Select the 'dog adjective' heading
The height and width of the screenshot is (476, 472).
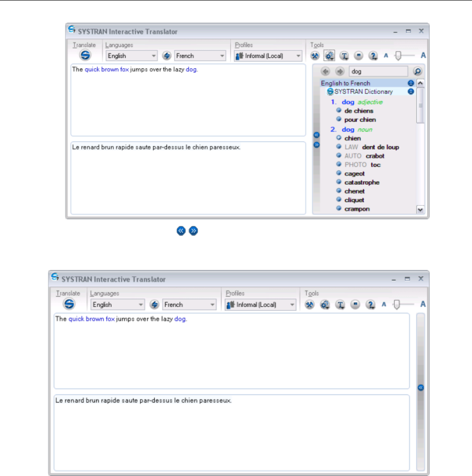[x=362, y=103]
